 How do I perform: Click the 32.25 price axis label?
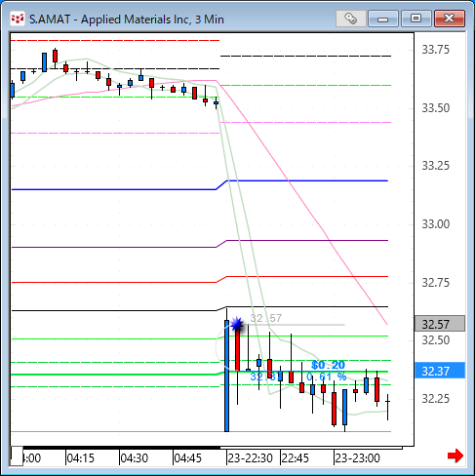tap(436, 399)
